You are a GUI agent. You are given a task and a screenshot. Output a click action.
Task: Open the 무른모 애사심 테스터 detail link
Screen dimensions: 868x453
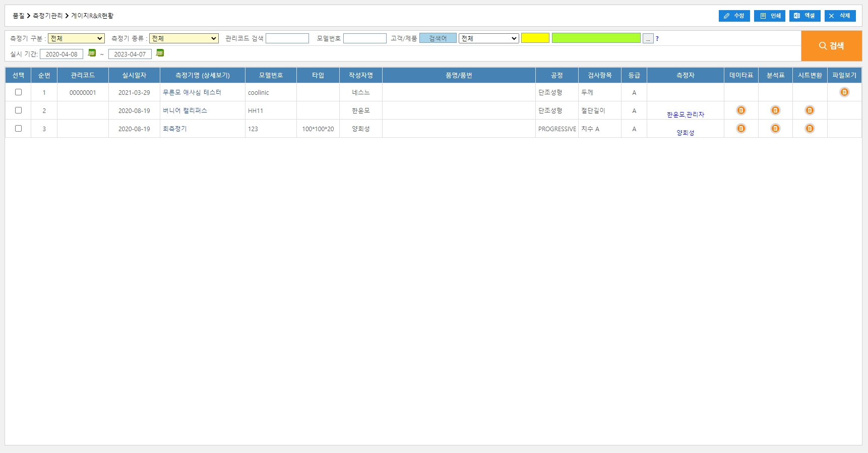[x=192, y=93]
